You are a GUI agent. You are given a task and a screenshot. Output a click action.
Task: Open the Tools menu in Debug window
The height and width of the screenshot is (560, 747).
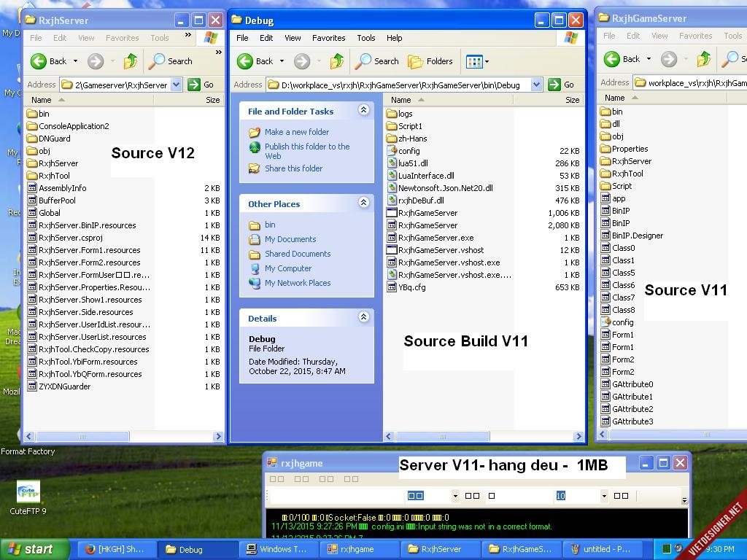point(366,38)
